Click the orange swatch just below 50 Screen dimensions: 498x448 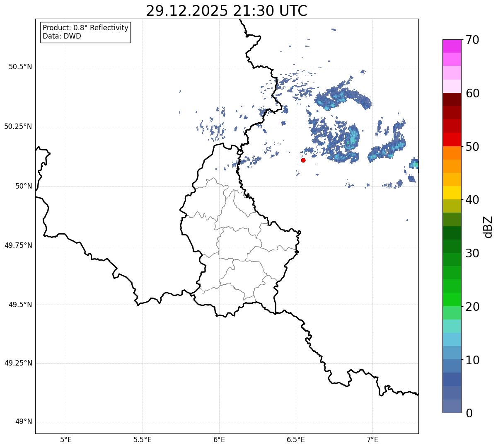pyautogui.click(x=452, y=153)
